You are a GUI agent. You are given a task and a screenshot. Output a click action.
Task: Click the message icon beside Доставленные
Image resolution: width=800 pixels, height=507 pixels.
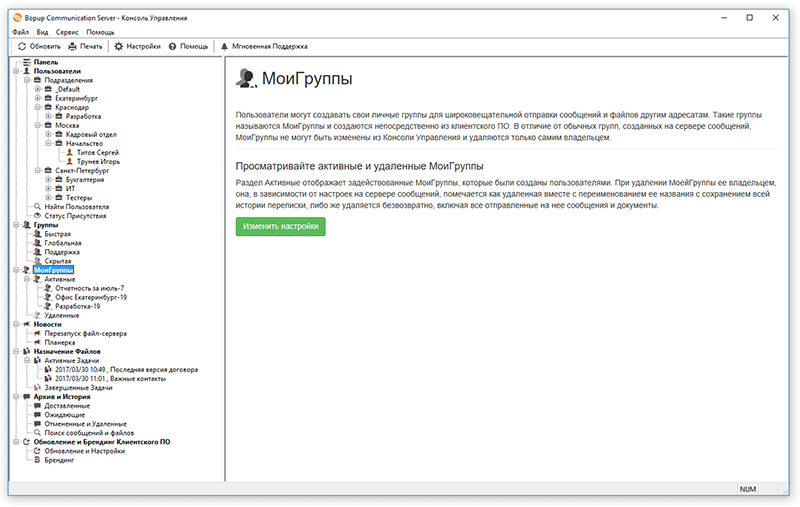pos(37,406)
